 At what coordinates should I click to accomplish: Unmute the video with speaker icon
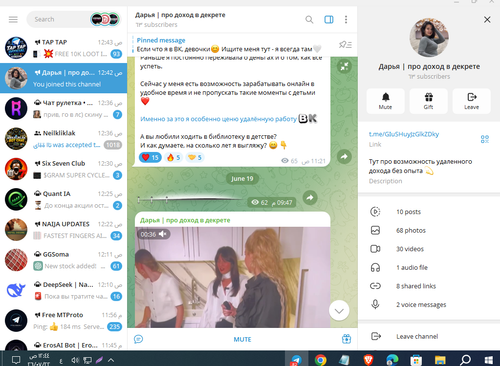[x=162, y=234]
